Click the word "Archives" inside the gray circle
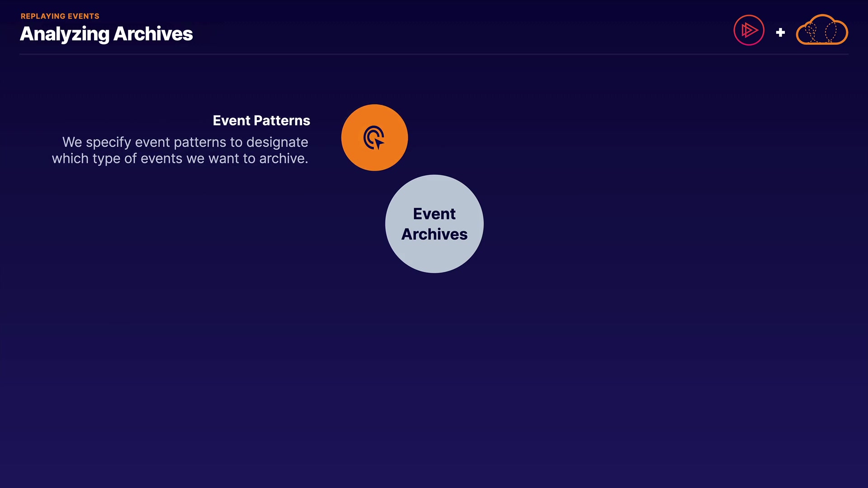The image size is (868, 488). point(434,235)
